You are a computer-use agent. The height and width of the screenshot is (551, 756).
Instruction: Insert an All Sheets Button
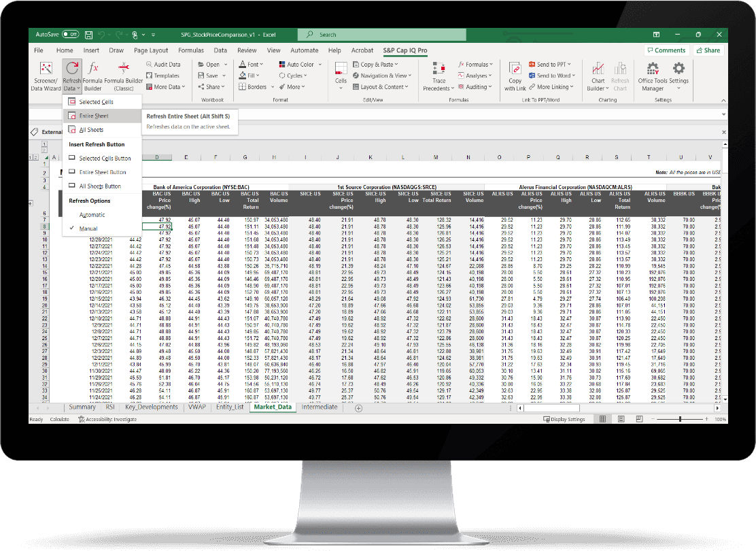[102, 186]
